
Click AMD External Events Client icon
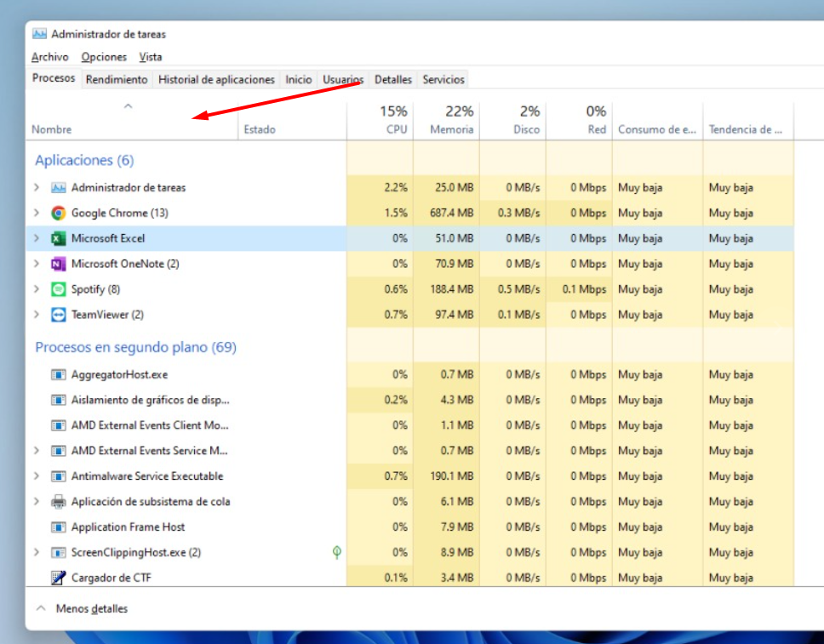(x=59, y=425)
